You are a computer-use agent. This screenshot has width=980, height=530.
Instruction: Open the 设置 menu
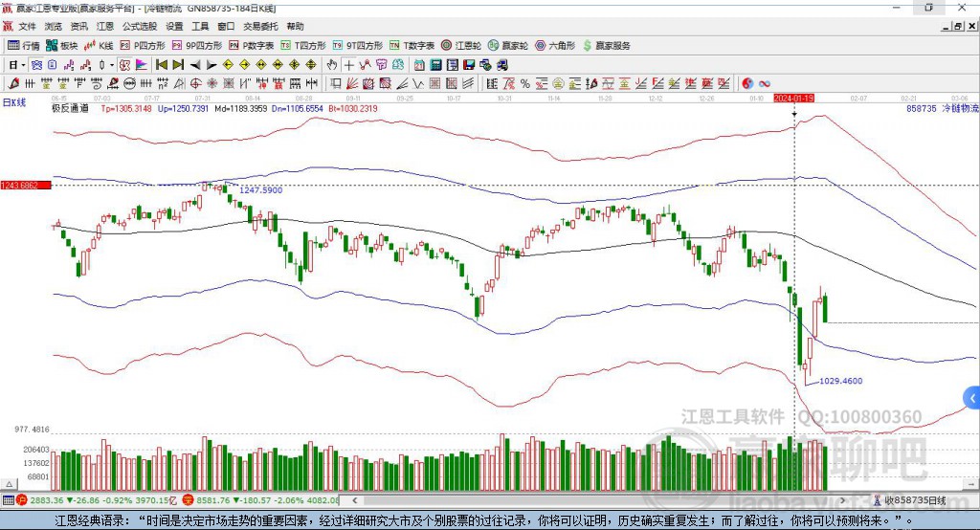(x=174, y=26)
